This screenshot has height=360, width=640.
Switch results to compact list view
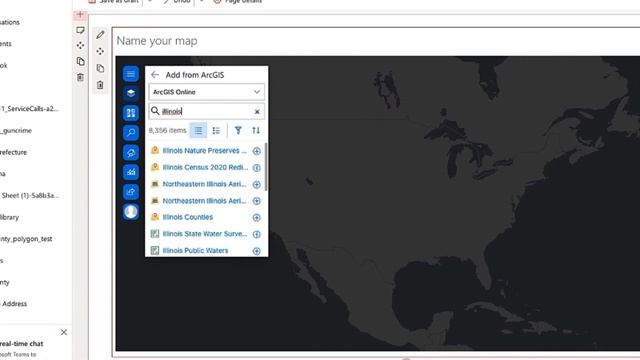click(x=198, y=131)
